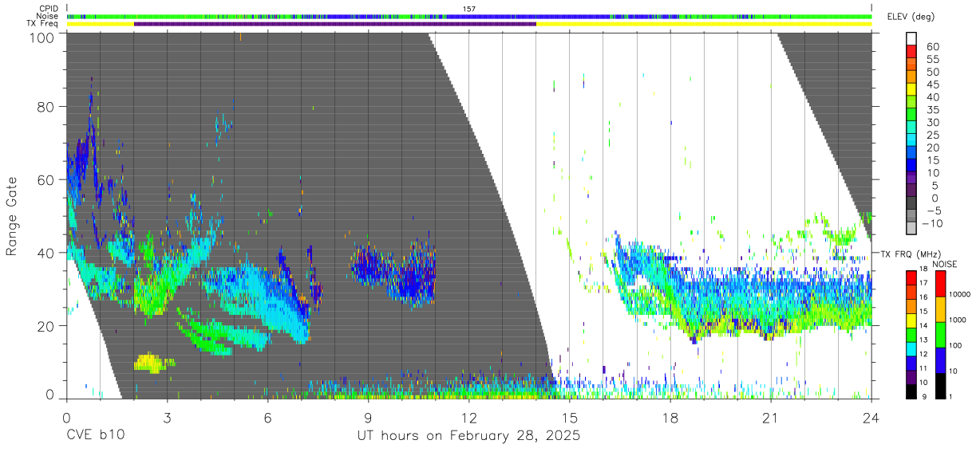This screenshot has height=452, width=980.
Task: Click the CPID value '157'
Action: tap(469, 9)
